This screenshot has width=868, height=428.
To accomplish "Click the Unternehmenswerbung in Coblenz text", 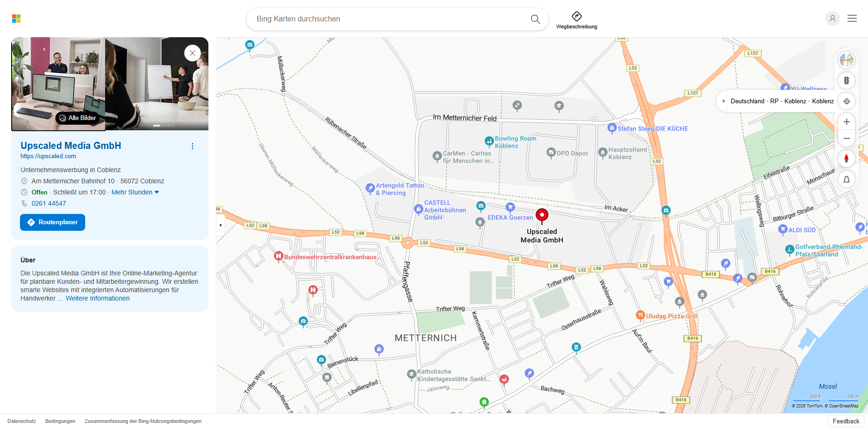I will [71, 170].
